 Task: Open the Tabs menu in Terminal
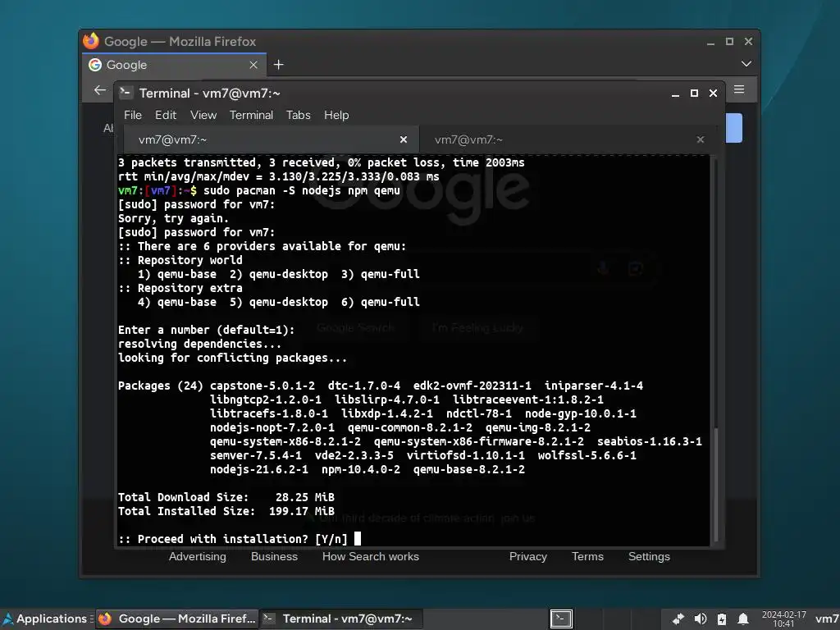click(299, 115)
